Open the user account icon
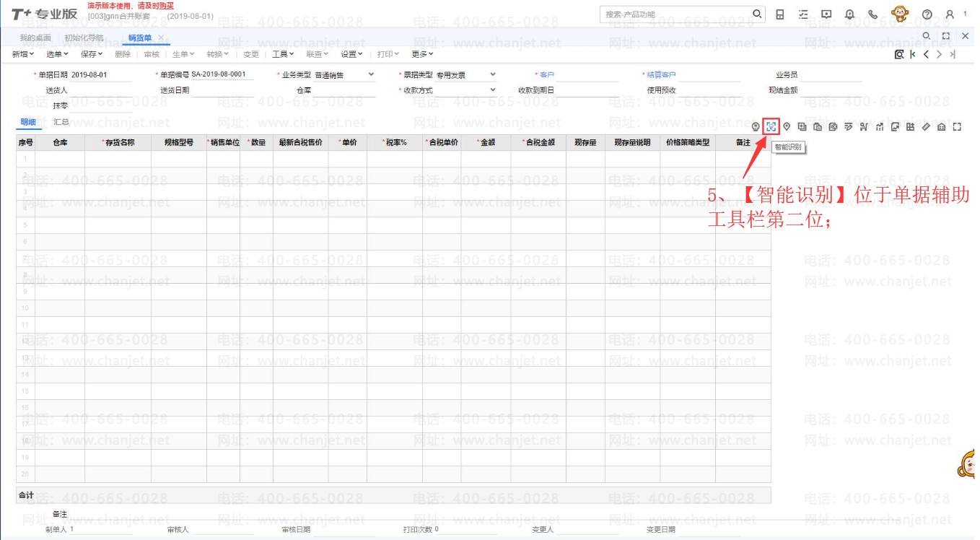Screen dimensions: 980x540 tap(950, 14)
